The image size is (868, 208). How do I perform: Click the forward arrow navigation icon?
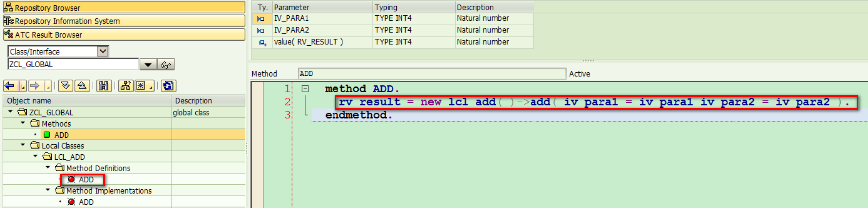click(x=35, y=86)
